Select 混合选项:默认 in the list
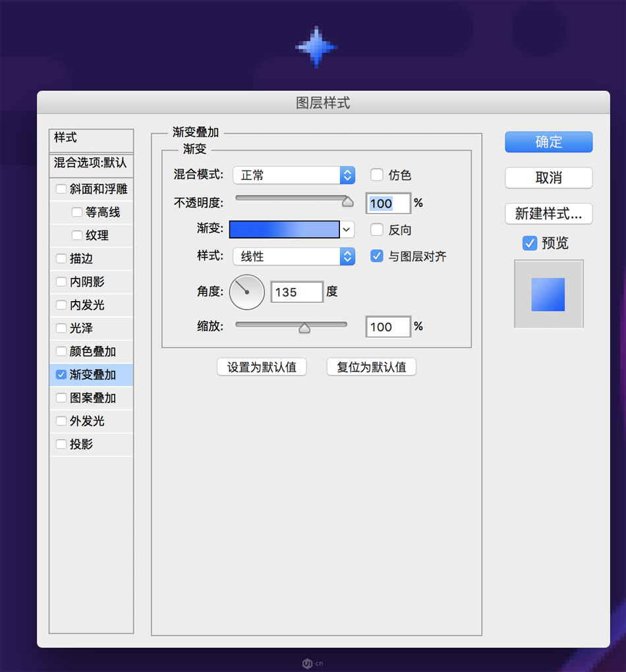 [x=92, y=165]
